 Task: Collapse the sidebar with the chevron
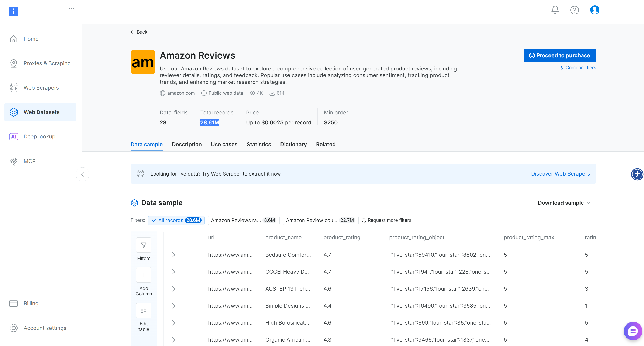82,174
